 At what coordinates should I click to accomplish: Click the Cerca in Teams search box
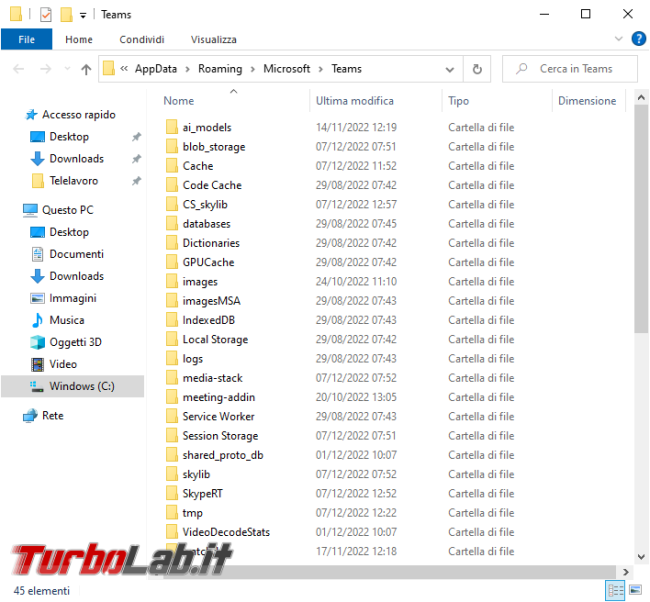pos(570,69)
